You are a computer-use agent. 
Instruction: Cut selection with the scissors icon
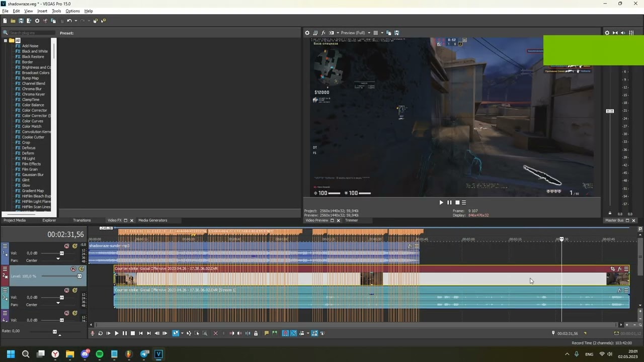[x=45, y=21]
